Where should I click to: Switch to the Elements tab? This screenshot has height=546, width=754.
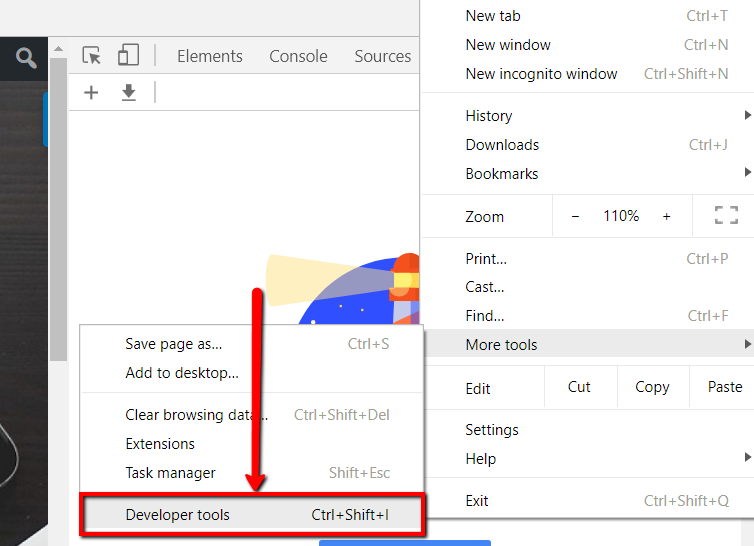[x=210, y=56]
